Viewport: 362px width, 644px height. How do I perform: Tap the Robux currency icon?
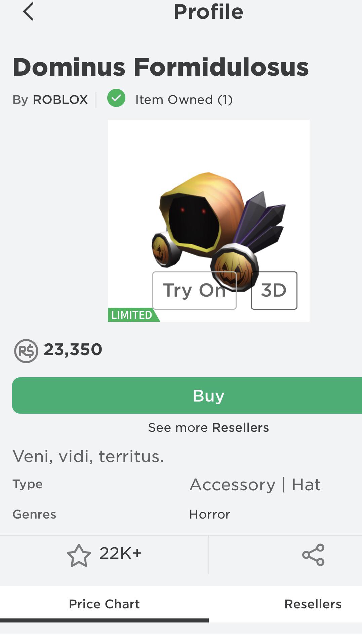point(26,351)
